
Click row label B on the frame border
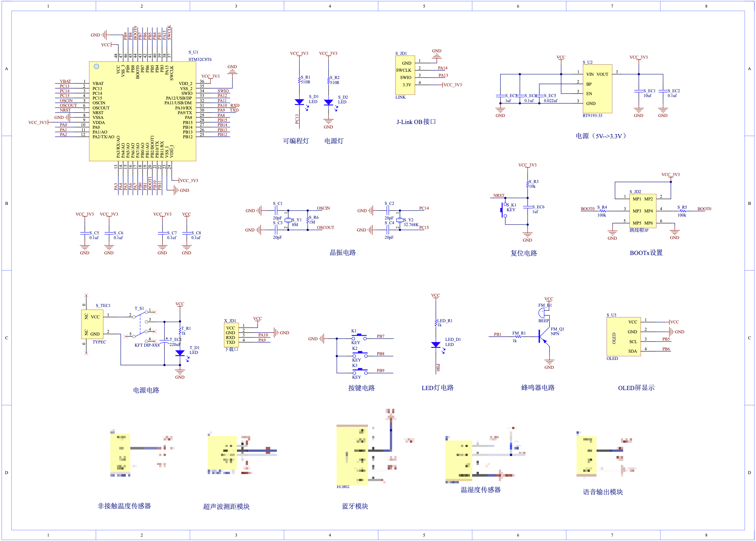(x=6, y=203)
